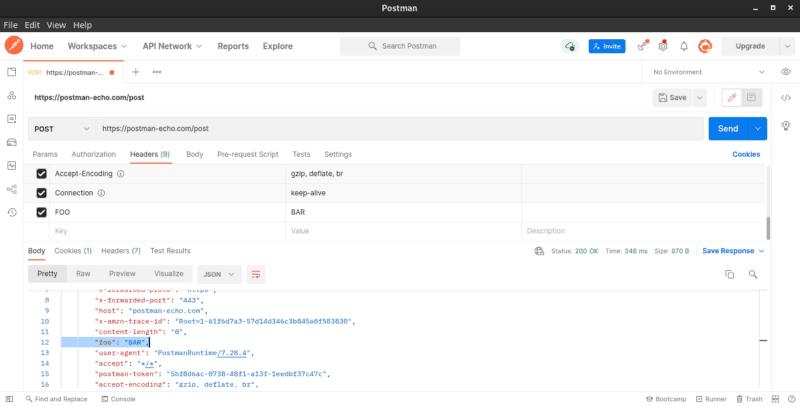
Task: Open the notifications bell icon
Action: pos(684,46)
